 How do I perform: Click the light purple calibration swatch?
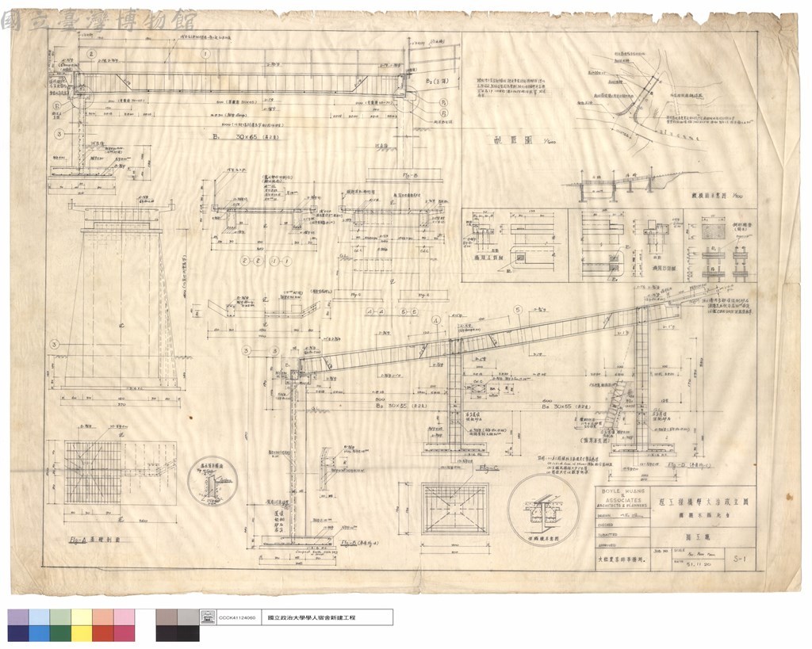point(18,617)
